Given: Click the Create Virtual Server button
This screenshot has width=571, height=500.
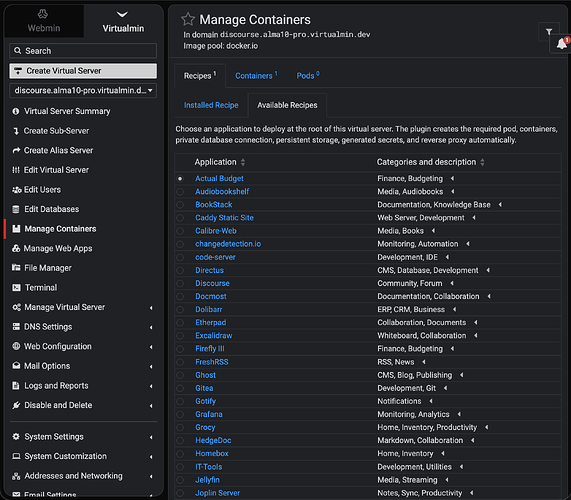Looking at the screenshot, I should [x=83, y=71].
